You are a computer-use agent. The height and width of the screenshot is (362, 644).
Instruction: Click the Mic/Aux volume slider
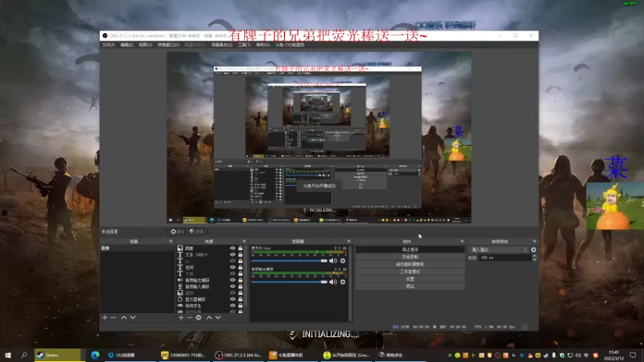[289, 261]
